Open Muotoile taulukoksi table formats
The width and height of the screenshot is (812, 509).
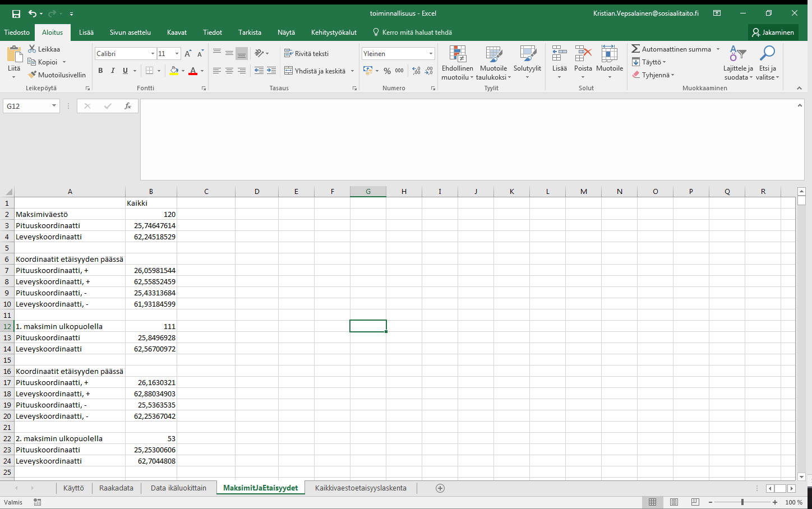click(493, 63)
